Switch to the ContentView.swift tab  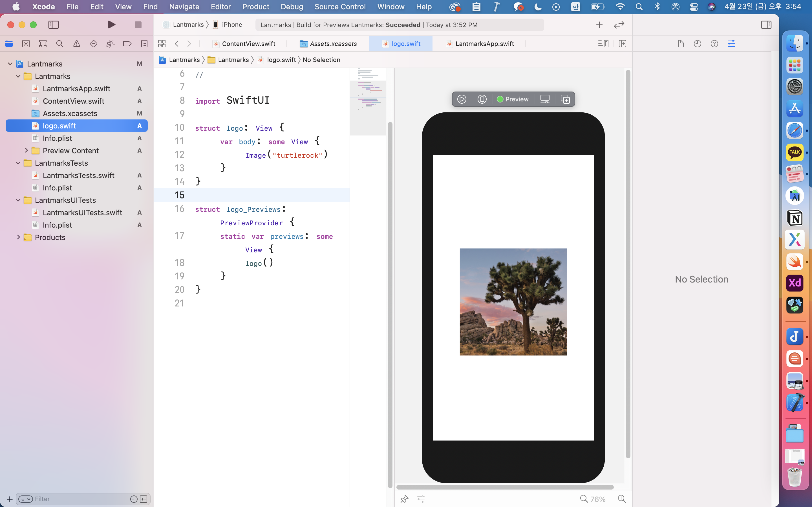pyautogui.click(x=248, y=44)
